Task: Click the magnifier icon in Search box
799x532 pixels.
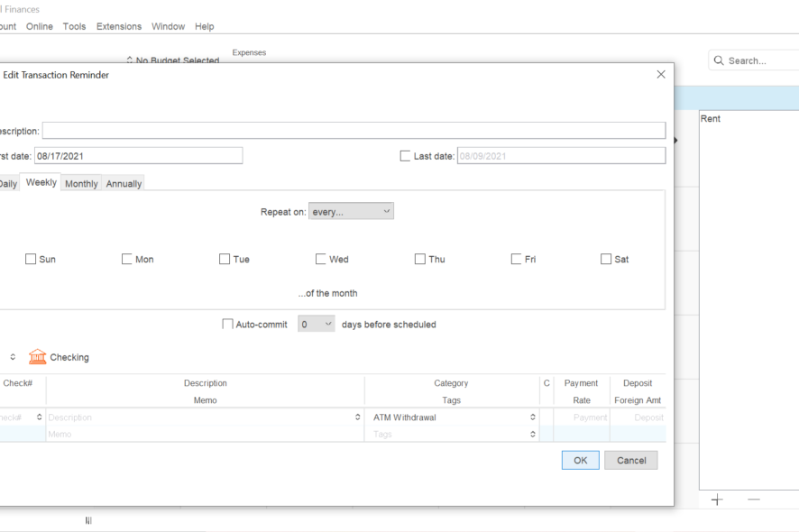Action: (x=719, y=60)
